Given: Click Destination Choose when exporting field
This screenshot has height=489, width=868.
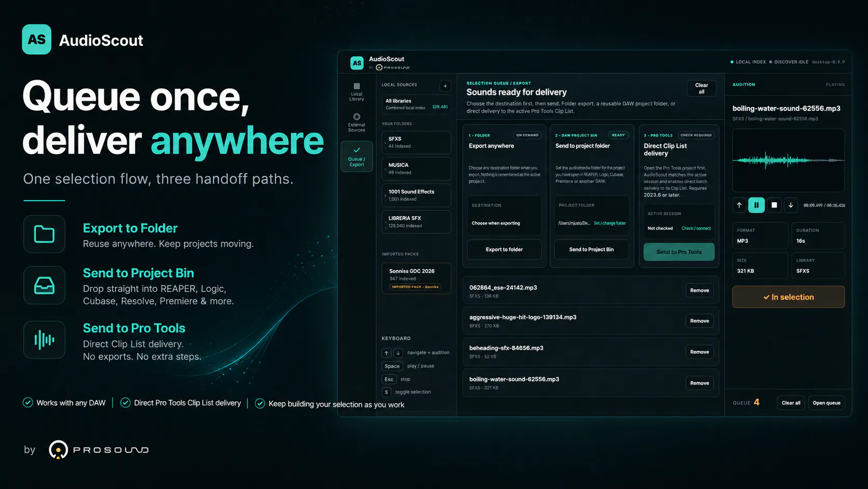Looking at the screenshot, I should 504,215.
